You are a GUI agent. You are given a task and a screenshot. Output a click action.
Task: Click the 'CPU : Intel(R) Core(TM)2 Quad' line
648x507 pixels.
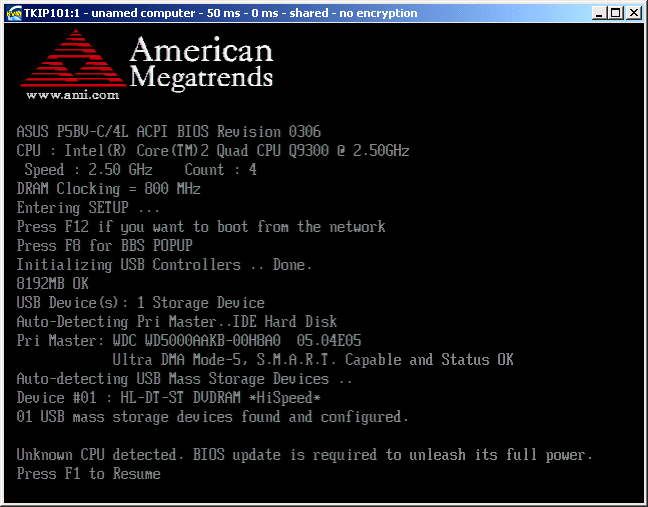coord(213,150)
